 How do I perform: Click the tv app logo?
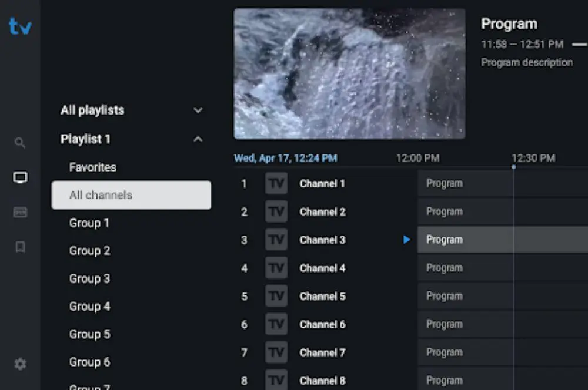[x=20, y=26]
